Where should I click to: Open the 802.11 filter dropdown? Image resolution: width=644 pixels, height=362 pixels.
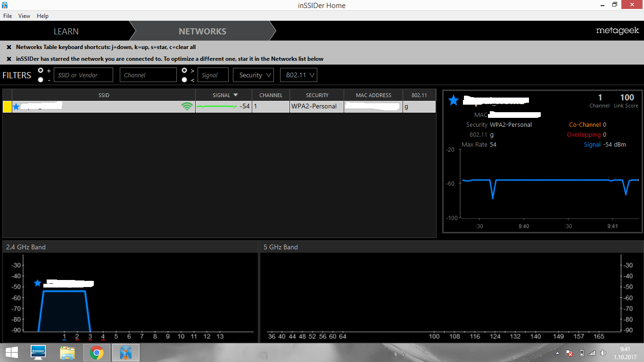(x=298, y=75)
